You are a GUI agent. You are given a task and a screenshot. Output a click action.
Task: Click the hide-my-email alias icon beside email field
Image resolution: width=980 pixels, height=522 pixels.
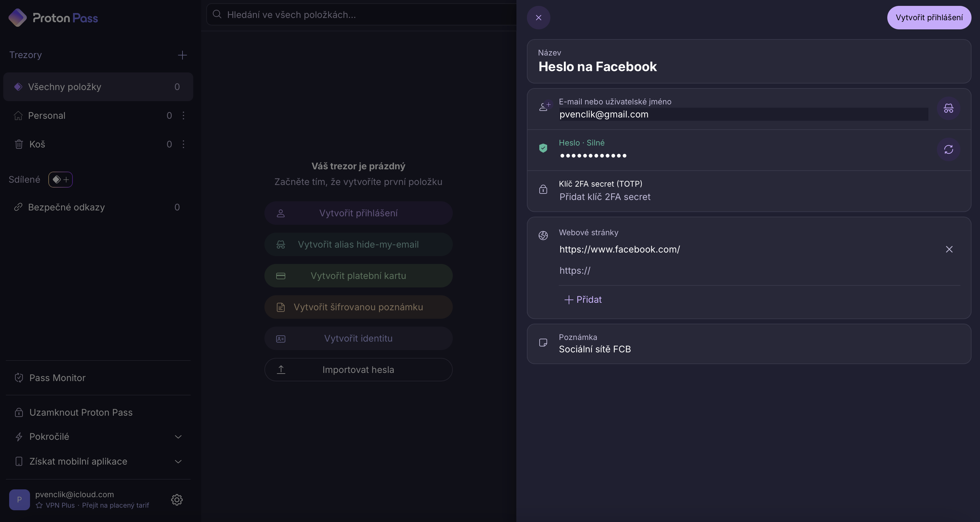point(948,109)
